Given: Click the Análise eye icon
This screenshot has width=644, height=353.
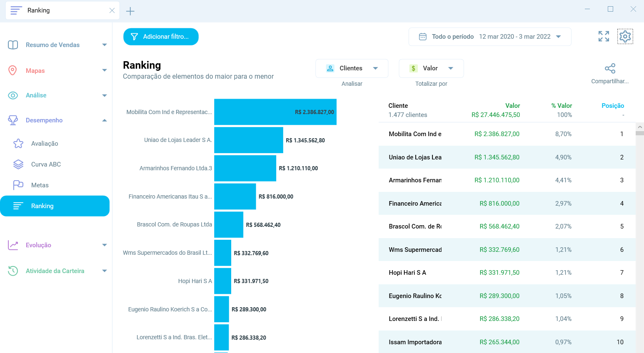Looking at the screenshot, I should click(13, 95).
